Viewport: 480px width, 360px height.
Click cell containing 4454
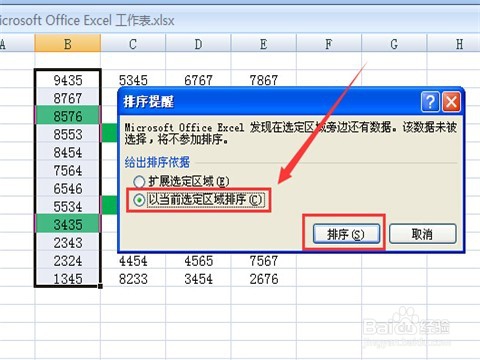coord(133,260)
